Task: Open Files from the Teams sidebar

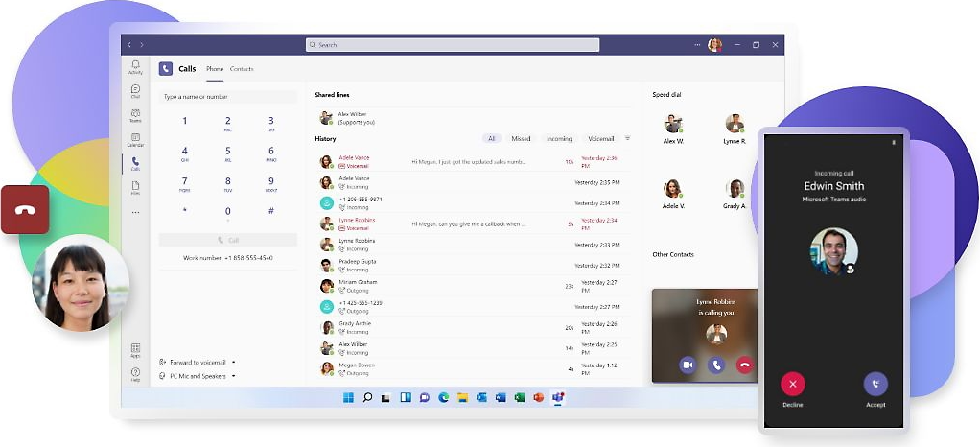Action: [135, 188]
